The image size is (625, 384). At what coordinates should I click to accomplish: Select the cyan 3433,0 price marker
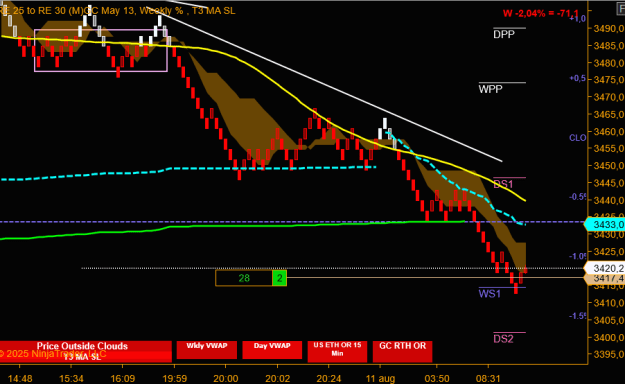(x=605, y=224)
